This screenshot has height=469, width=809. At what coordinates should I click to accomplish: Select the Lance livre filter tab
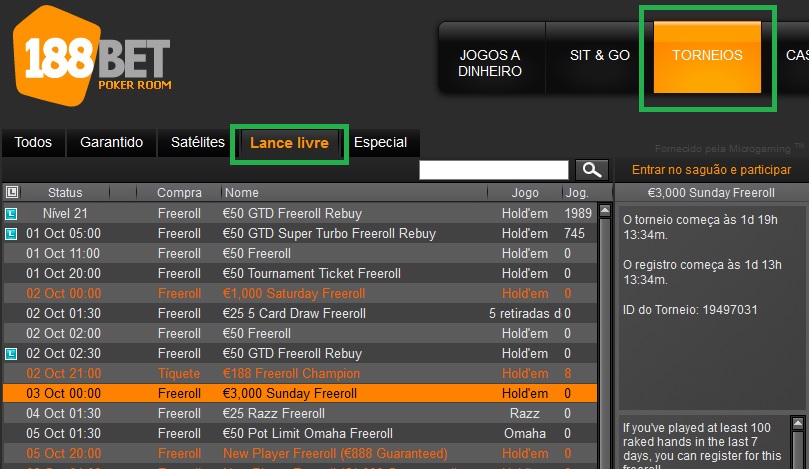point(289,143)
